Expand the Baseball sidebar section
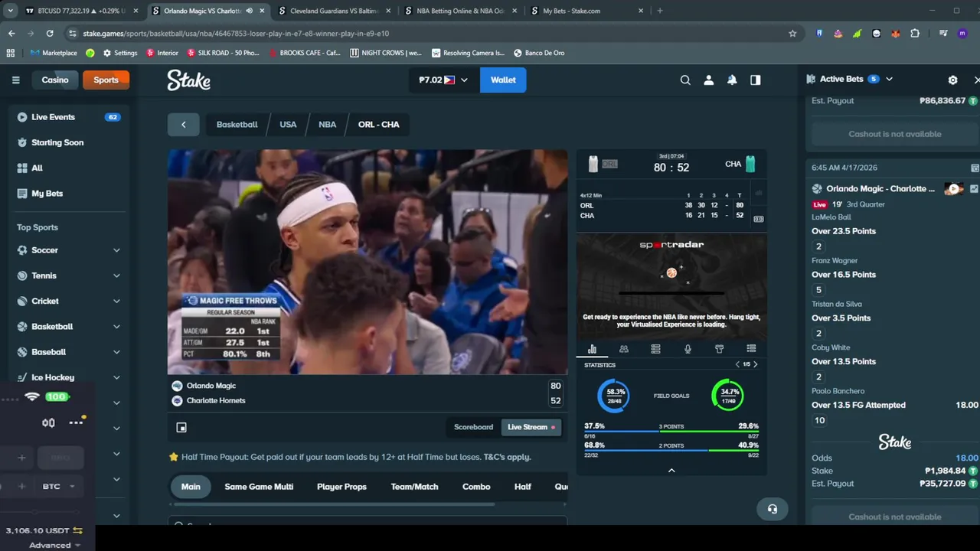The image size is (980, 551). pyautogui.click(x=116, y=352)
